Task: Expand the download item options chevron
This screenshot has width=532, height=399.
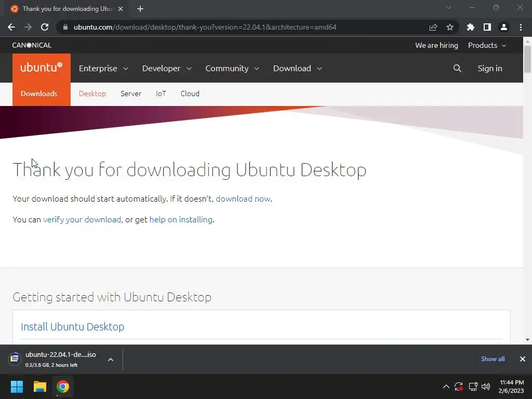Action: (111, 360)
